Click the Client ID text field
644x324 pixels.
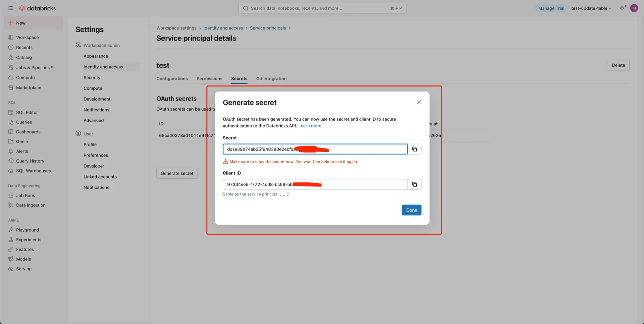pos(315,184)
